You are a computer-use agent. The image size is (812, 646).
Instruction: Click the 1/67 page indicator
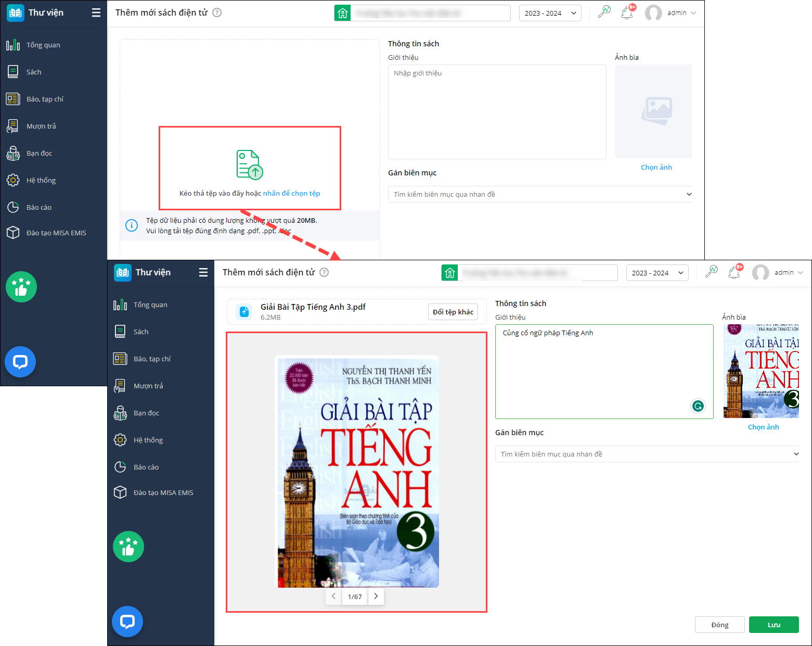coord(355,597)
